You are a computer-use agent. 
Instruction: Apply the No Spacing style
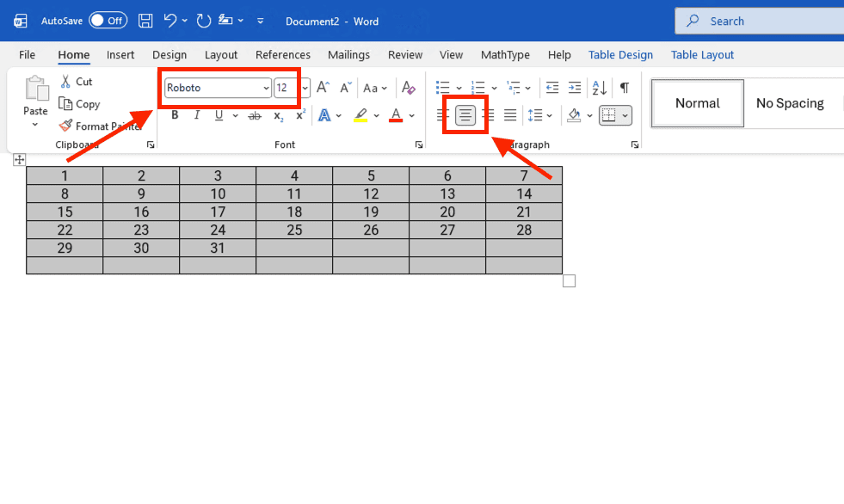[x=790, y=103]
